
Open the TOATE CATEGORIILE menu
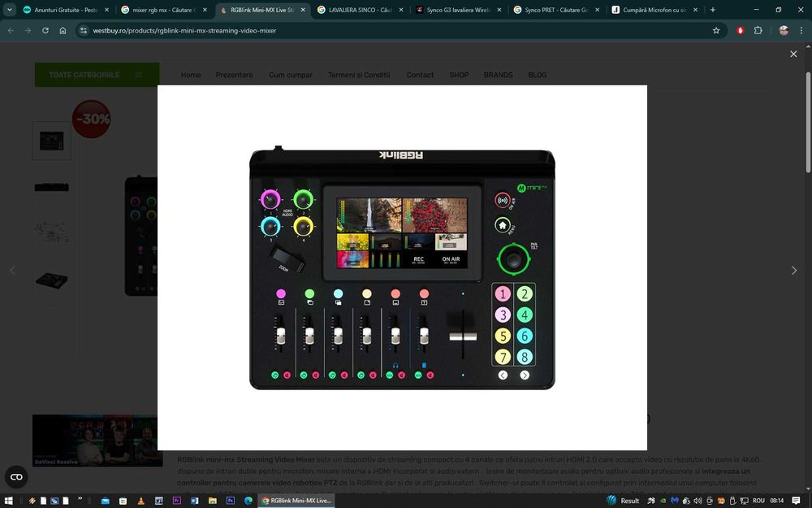[97, 75]
